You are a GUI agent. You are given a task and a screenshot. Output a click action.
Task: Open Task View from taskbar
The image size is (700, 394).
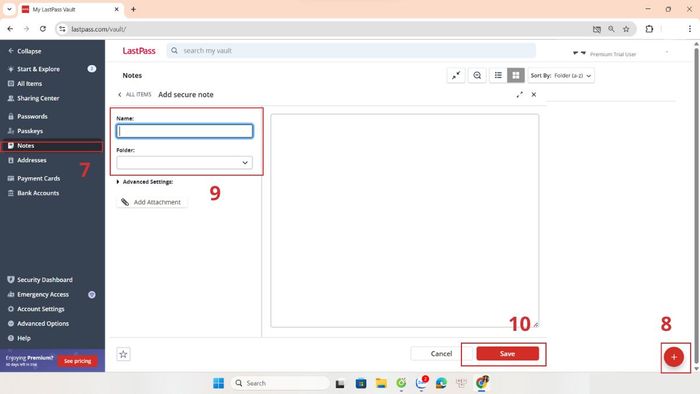coord(340,383)
